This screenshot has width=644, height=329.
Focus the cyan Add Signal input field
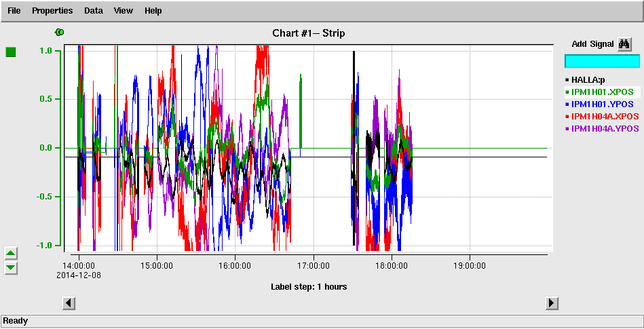pyautogui.click(x=602, y=61)
